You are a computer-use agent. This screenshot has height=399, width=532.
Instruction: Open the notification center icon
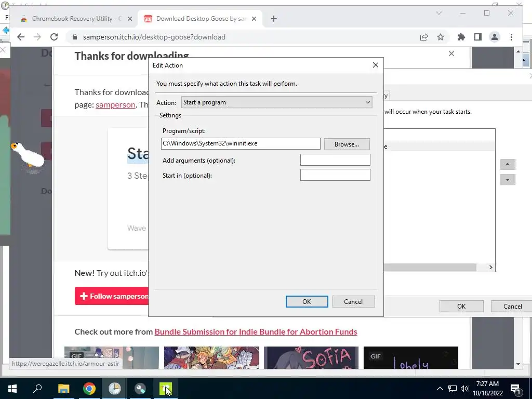[515, 389]
